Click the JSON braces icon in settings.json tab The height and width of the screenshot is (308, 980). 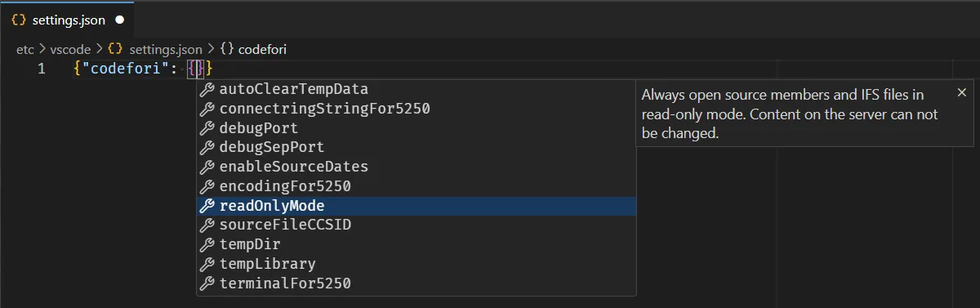pyautogui.click(x=19, y=19)
